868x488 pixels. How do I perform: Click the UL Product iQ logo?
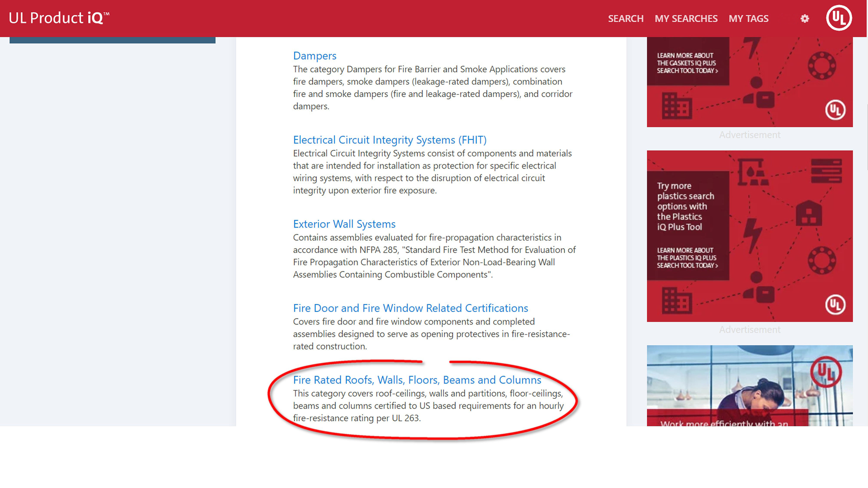click(59, 18)
